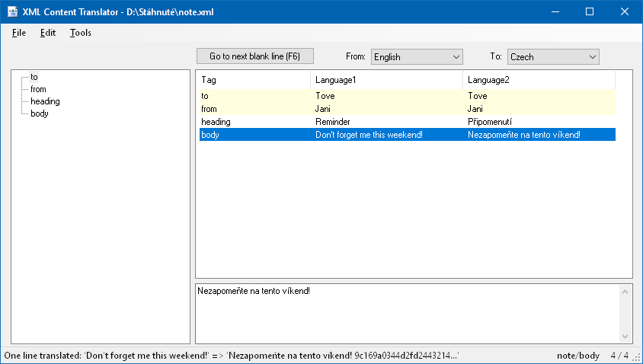Viewport: 643px width, 364px height.
Task: Open the Tools menu
Action: click(80, 33)
